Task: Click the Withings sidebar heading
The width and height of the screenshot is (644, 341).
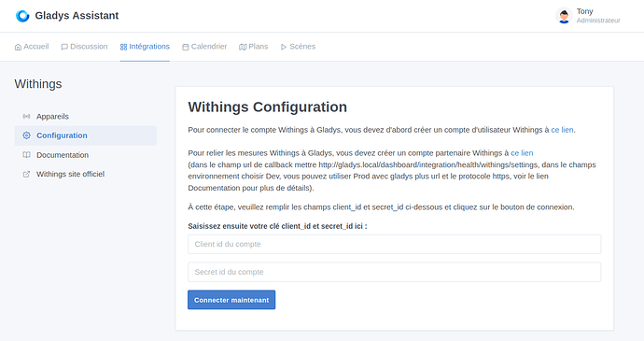Action: click(38, 84)
